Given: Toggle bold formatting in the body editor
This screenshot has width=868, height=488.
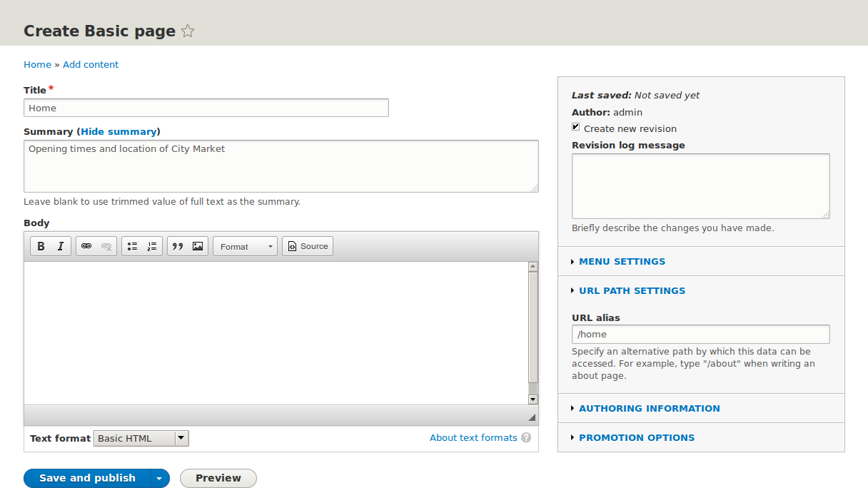Looking at the screenshot, I should tap(41, 247).
